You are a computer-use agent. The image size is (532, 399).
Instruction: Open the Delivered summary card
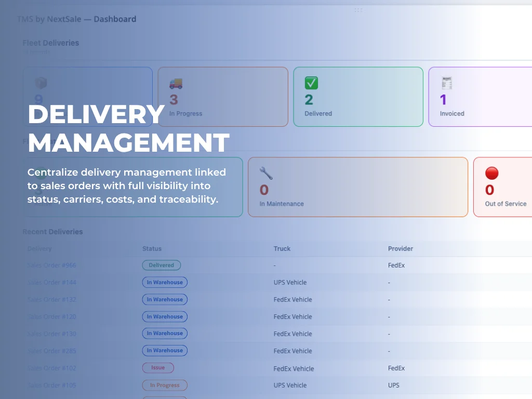coord(358,97)
